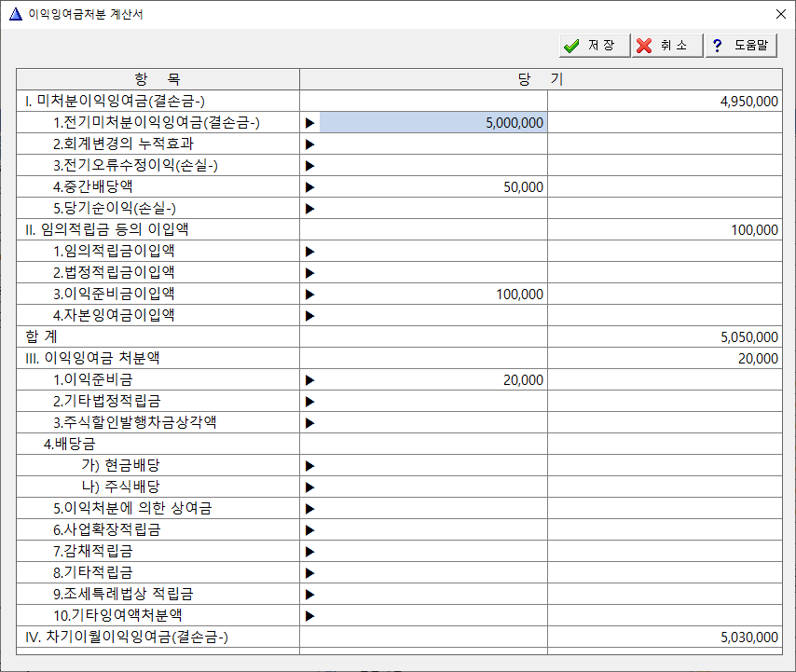Image resolution: width=796 pixels, height=672 pixels.
Task: Click arrow for 2.기타법정적립금 row
Action: tap(309, 402)
